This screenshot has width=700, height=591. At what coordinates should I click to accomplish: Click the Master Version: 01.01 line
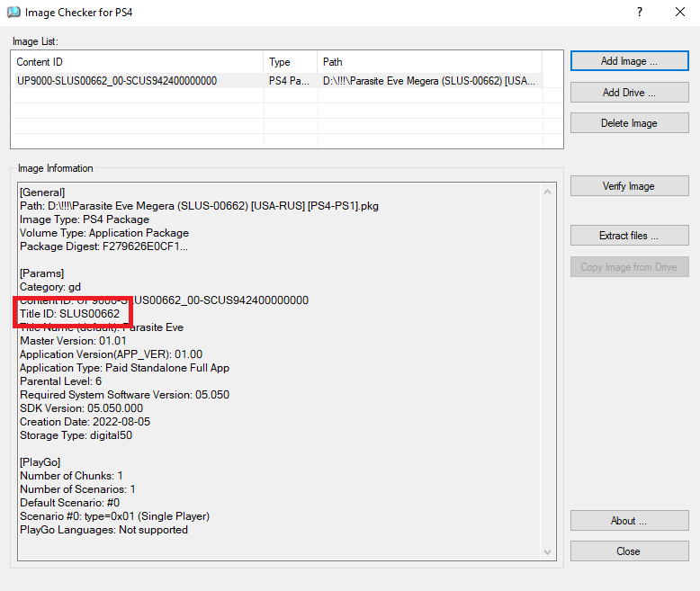(73, 341)
